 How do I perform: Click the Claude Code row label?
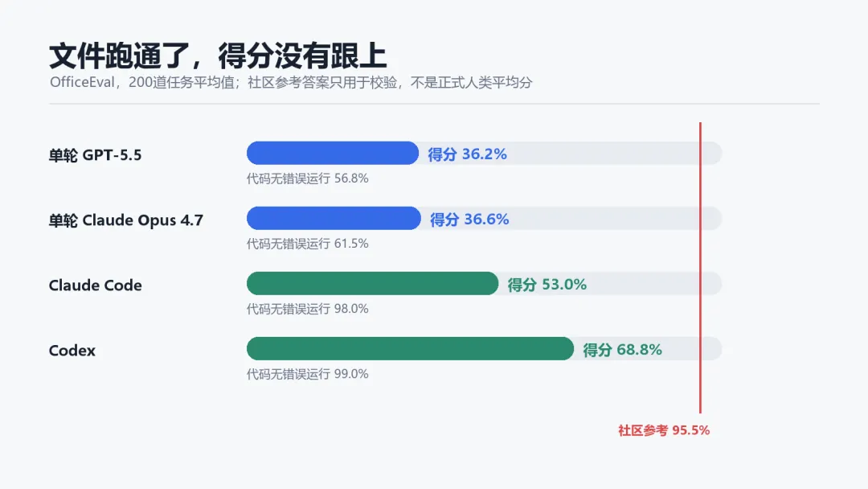pyautogui.click(x=95, y=286)
